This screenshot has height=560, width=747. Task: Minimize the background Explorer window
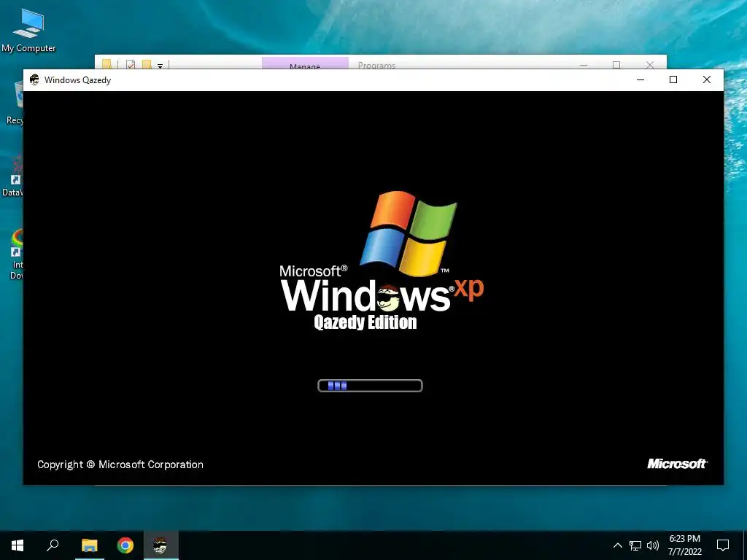(x=584, y=64)
